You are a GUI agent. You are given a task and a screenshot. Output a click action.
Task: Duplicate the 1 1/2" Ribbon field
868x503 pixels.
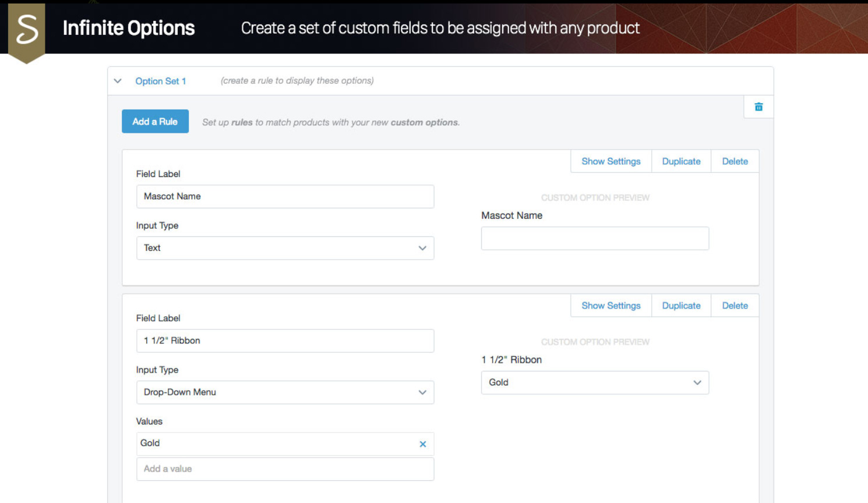(x=681, y=306)
